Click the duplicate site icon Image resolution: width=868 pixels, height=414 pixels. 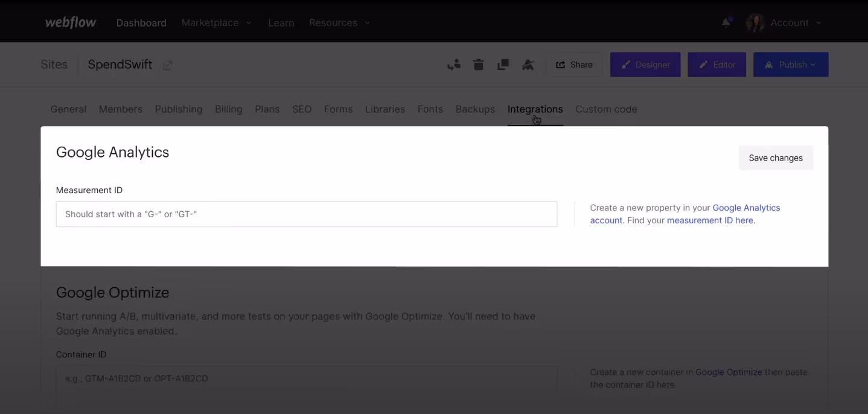pyautogui.click(x=503, y=65)
